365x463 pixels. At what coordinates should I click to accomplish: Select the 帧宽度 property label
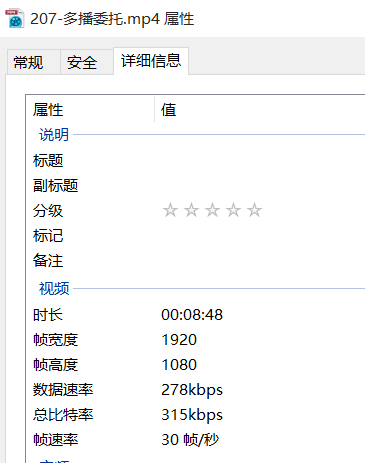[55, 340]
